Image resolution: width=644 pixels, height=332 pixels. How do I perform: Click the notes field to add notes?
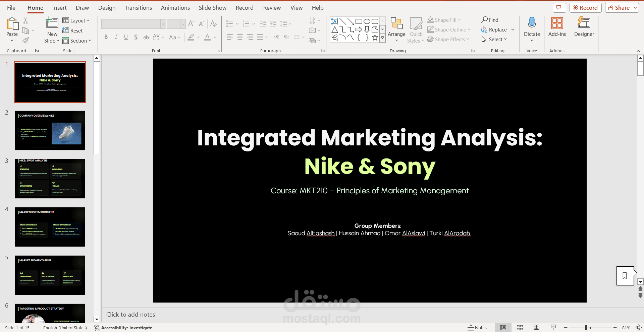pos(369,315)
